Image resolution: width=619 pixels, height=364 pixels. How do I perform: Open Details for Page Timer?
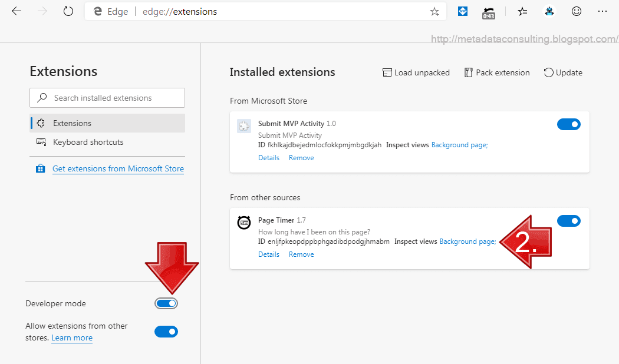click(x=269, y=254)
